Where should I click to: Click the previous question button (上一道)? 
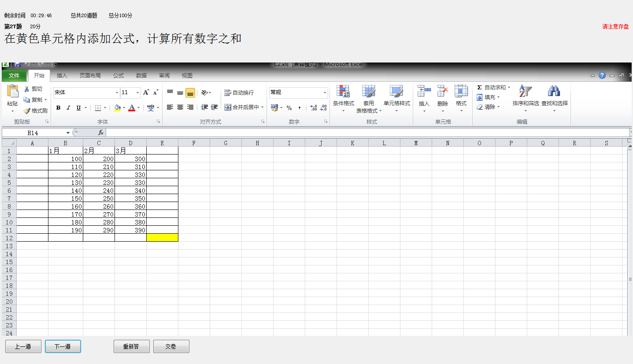coord(23,346)
